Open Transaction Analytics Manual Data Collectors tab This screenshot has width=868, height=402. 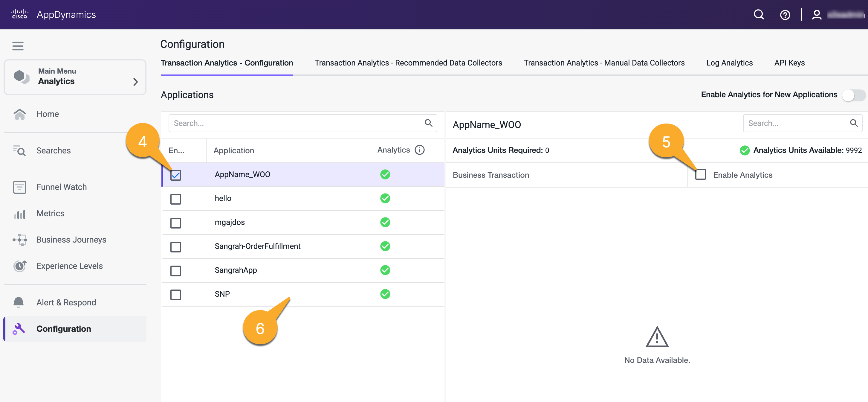coord(604,63)
